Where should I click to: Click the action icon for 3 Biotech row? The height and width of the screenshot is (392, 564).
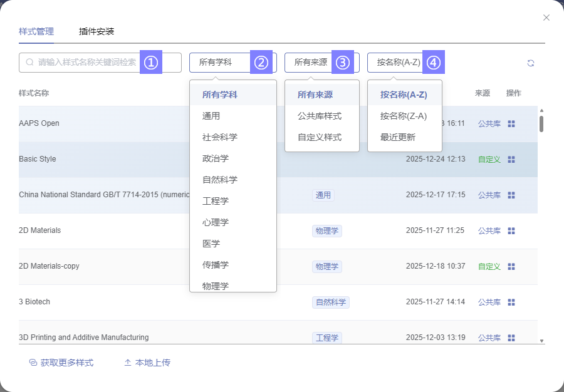click(511, 302)
